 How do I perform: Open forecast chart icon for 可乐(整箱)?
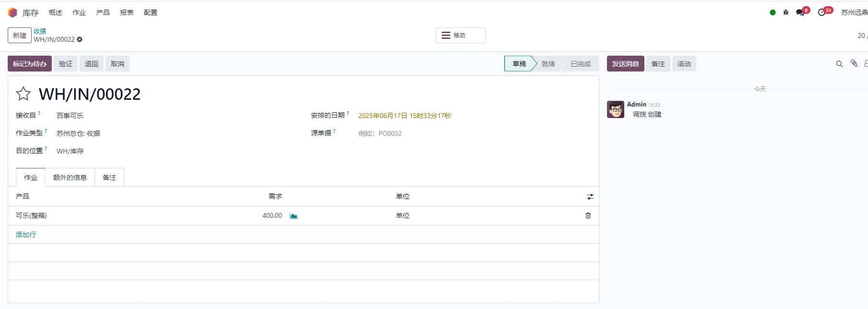pyautogui.click(x=294, y=216)
